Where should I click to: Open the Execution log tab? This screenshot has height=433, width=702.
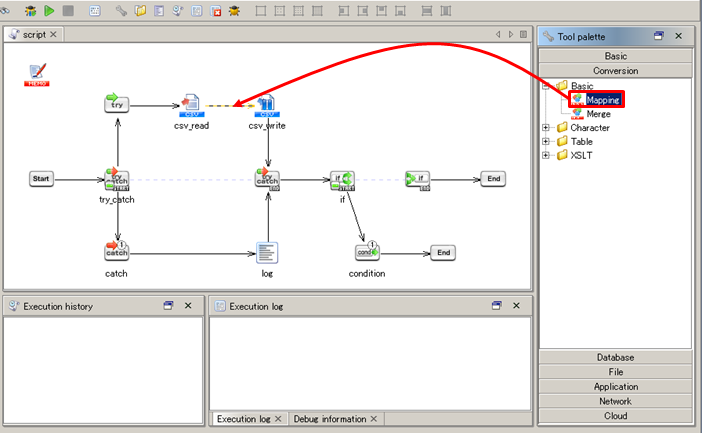coord(245,419)
